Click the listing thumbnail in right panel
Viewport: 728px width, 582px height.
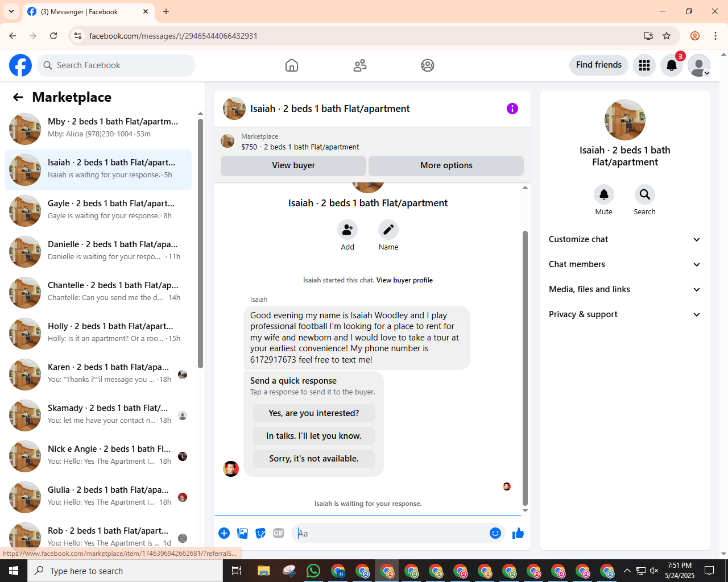pyautogui.click(x=625, y=120)
